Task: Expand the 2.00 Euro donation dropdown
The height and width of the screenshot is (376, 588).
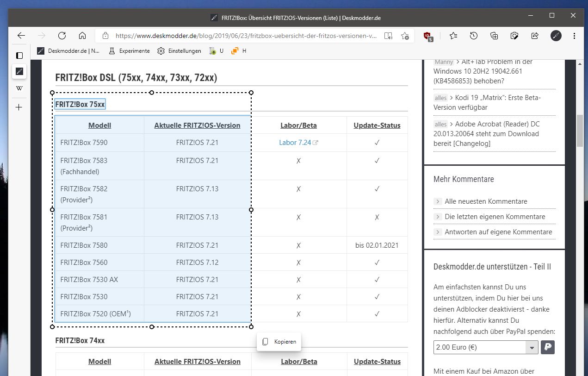Action: 532,347
